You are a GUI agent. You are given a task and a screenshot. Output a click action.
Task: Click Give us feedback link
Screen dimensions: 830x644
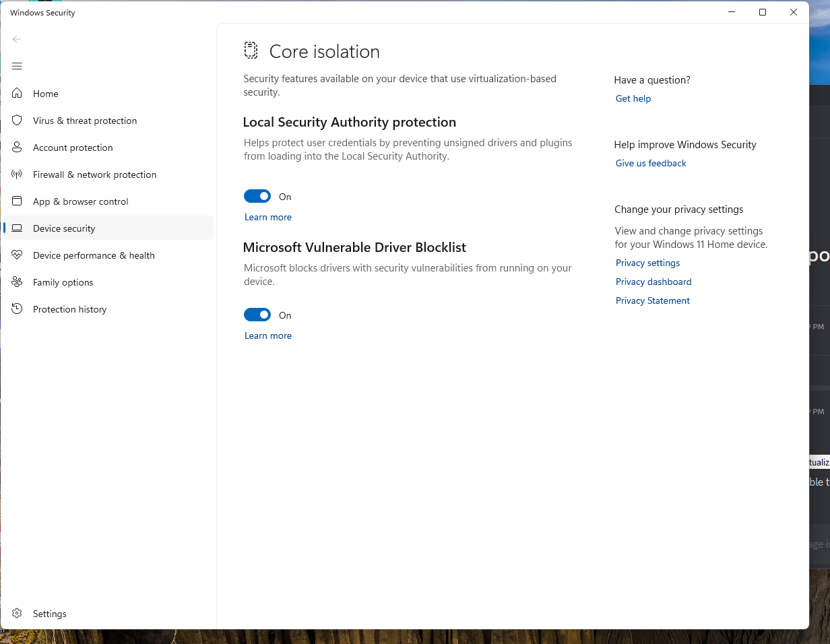[651, 164]
